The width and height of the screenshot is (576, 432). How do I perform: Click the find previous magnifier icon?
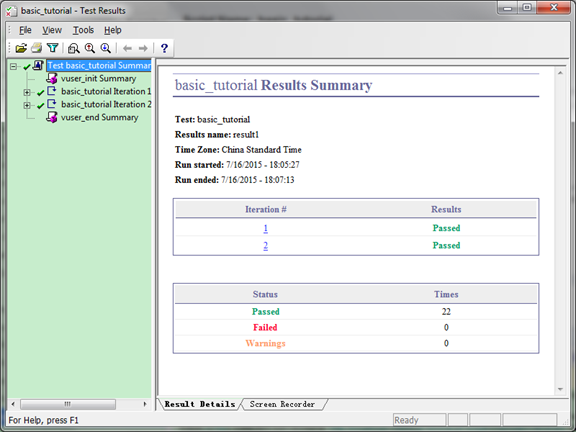point(90,48)
